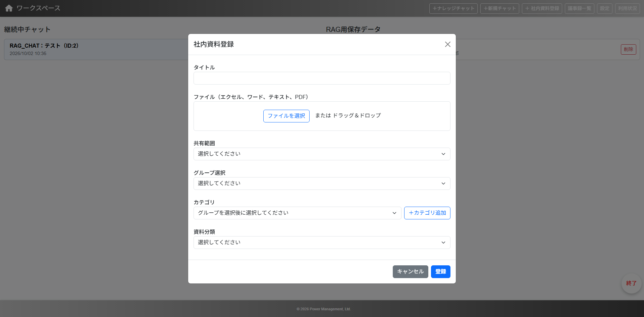Click the round 終了 button
Screen dimensions: 644x317
coord(631,283)
